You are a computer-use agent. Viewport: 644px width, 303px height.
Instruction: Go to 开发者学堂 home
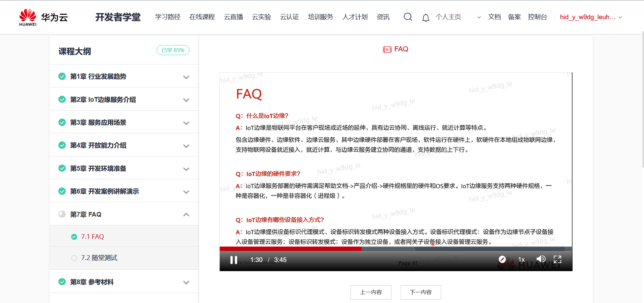[x=118, y=17]
